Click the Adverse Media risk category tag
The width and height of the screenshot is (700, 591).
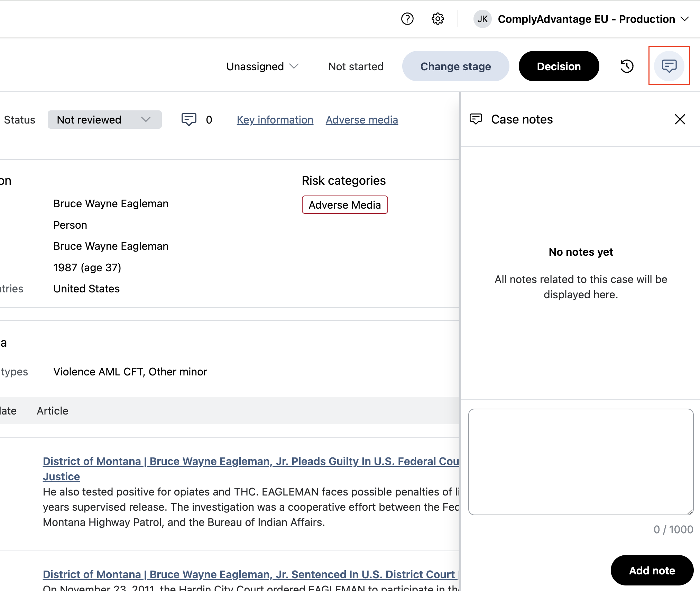(344, 205)
